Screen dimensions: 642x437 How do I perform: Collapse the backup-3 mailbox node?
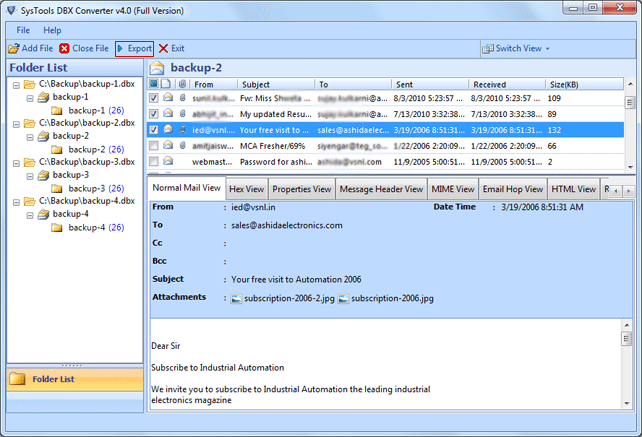[30, 176]
